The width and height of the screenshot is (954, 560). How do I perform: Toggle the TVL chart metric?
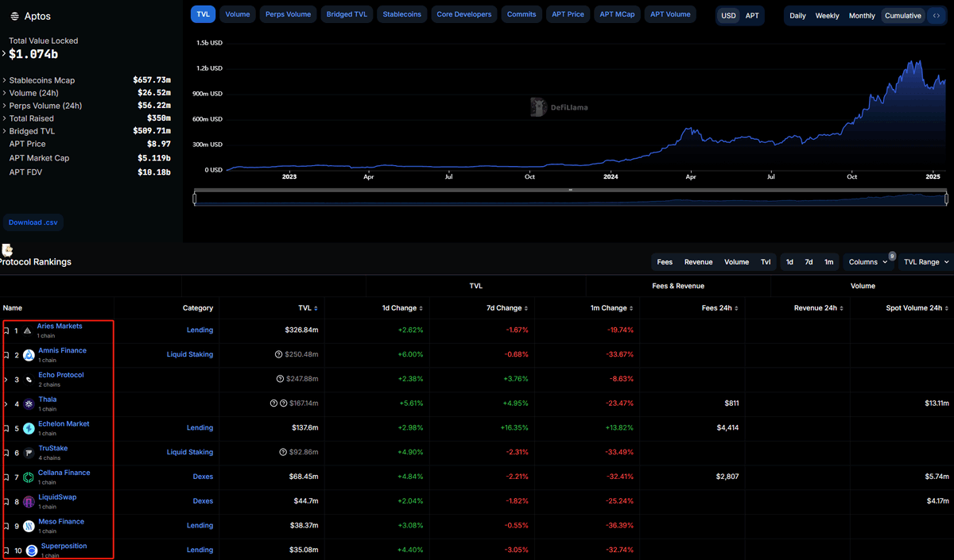point(203,14)
